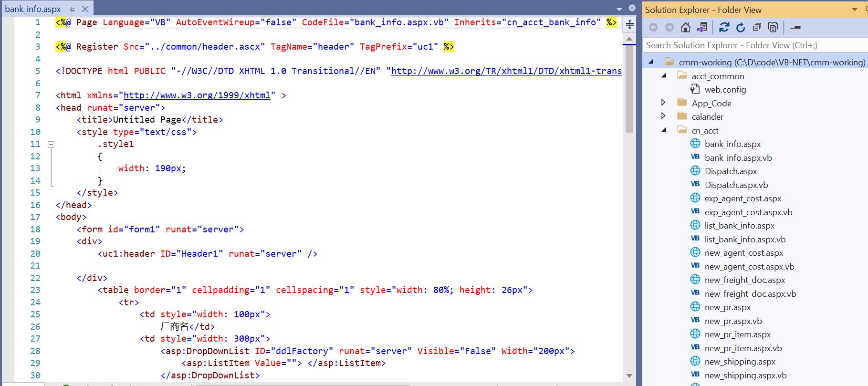The width and height of the screenshot is (868, 386).
Task: Collapse the acct_common folder
Action: [664, 76]
